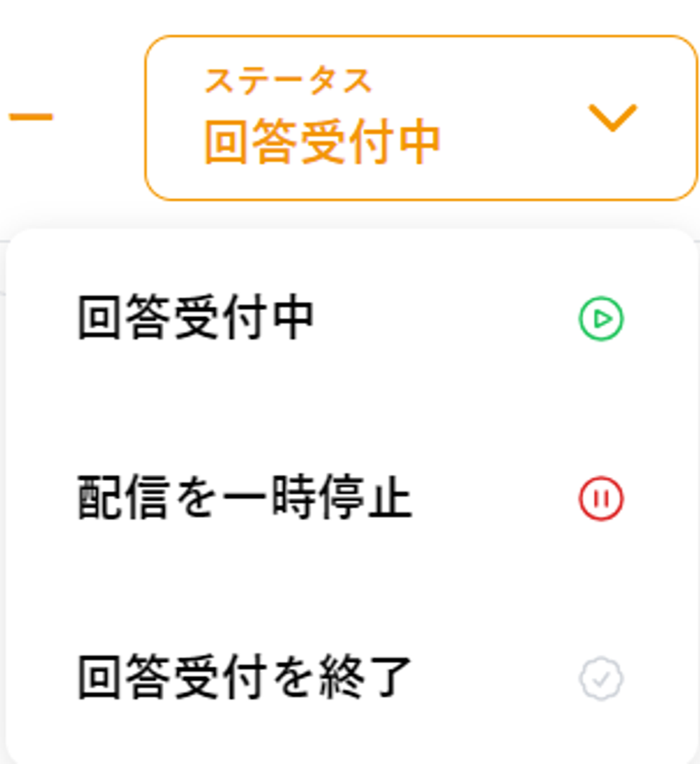Resume accepting responses via the green circle icon
700x764 pixels.
pyautogui.click(x=601, y=318)
